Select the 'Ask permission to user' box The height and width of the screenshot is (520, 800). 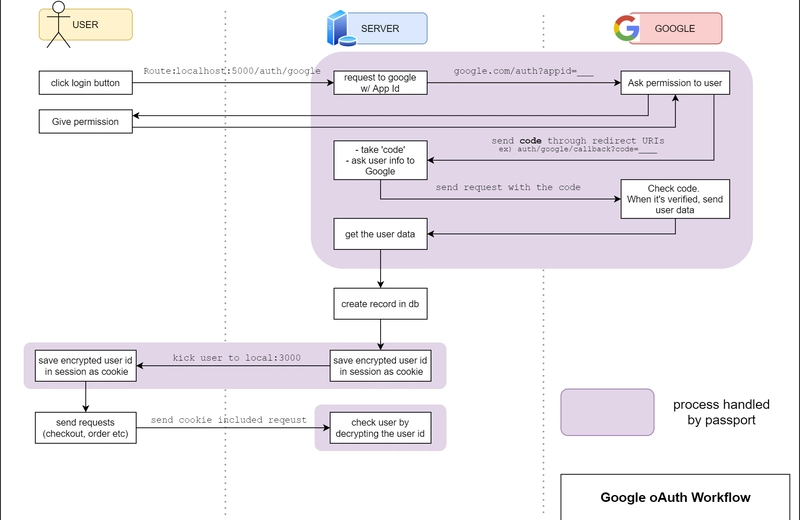tap(675, 83)
